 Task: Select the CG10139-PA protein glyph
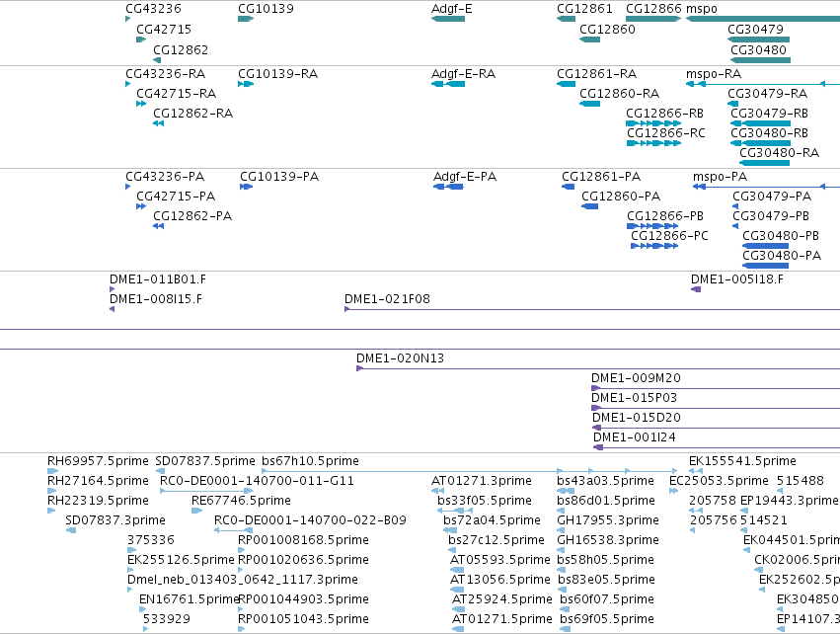246,187
